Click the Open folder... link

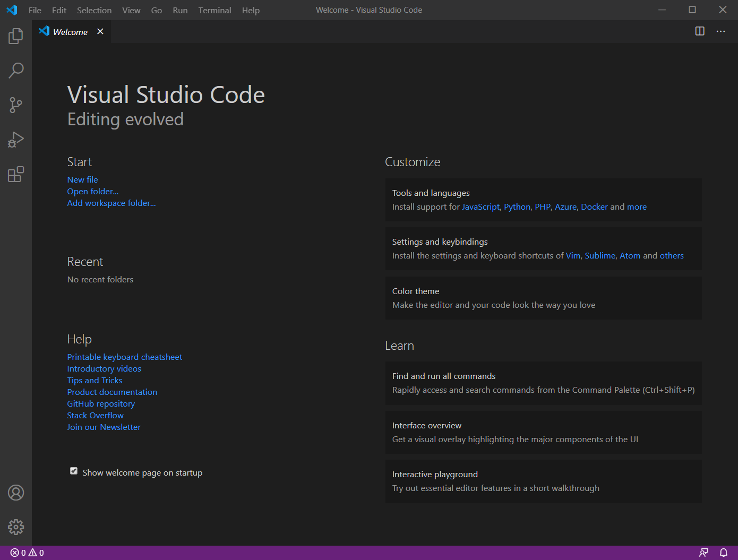(93, 192)
